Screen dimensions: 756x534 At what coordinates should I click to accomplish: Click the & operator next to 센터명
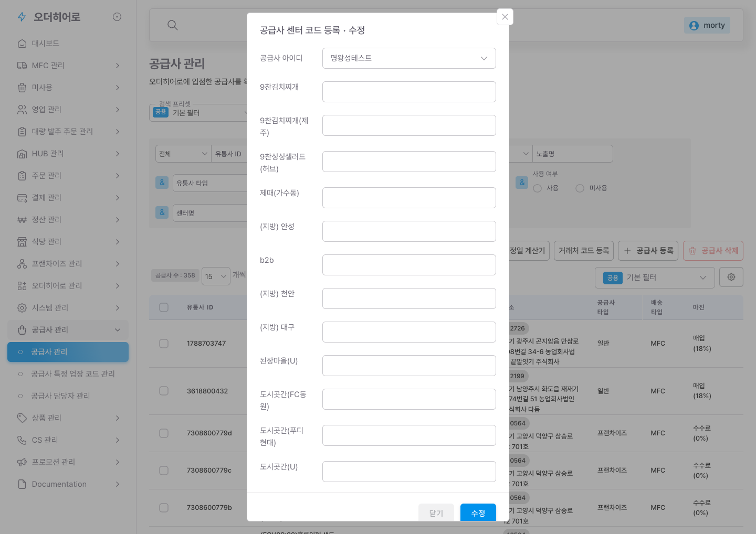(x=162, y=212)
